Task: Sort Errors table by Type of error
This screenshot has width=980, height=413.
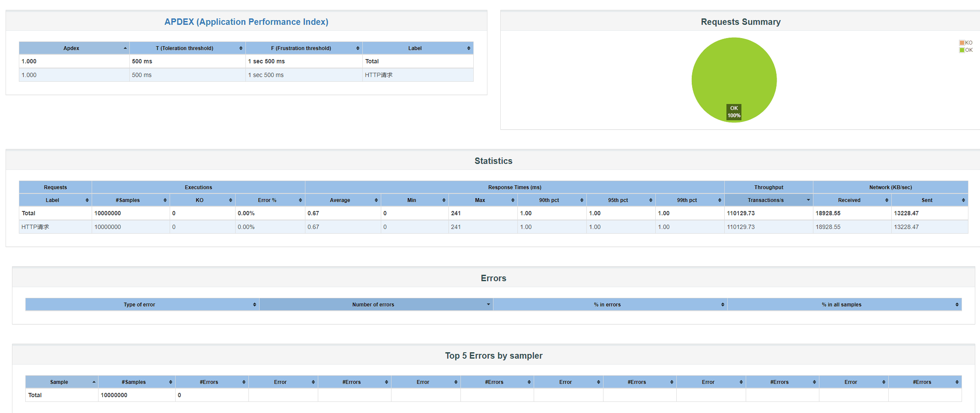Action: [142, 304]
